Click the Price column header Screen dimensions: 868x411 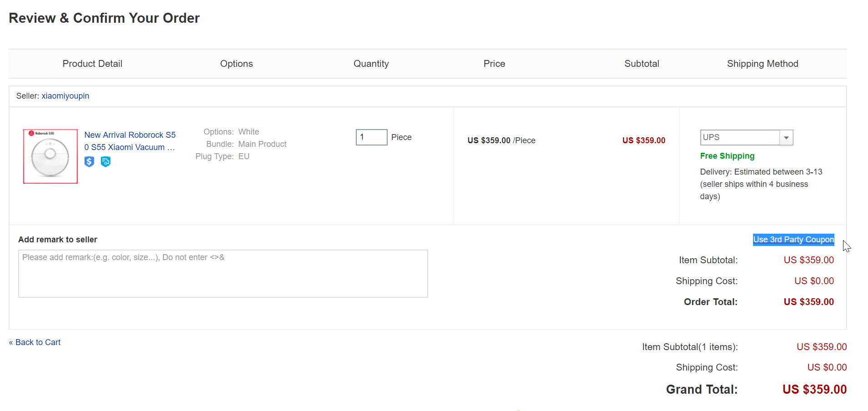coord(494,64)
